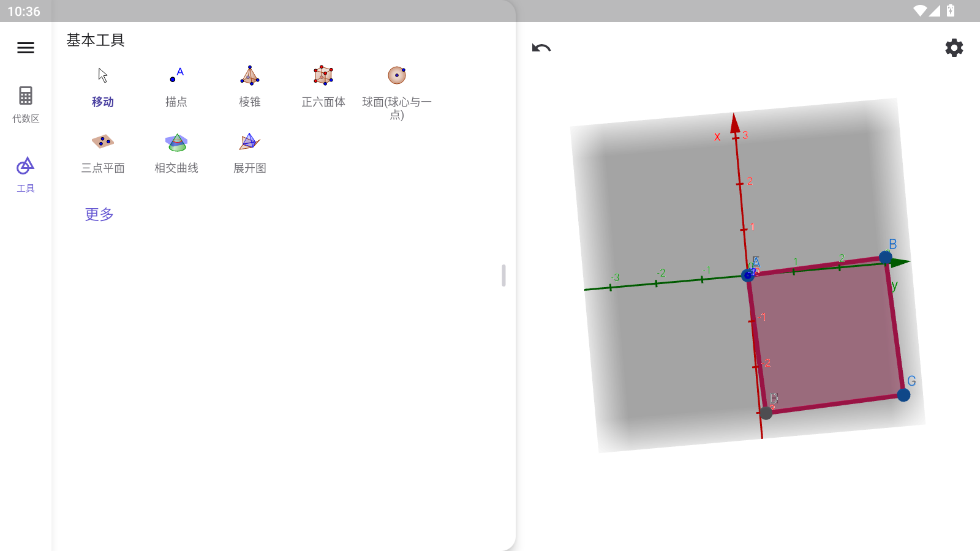Select point G in the 3D view
Image resolution: width=980 pixels, height=551 pixels.
coord(903,395)
